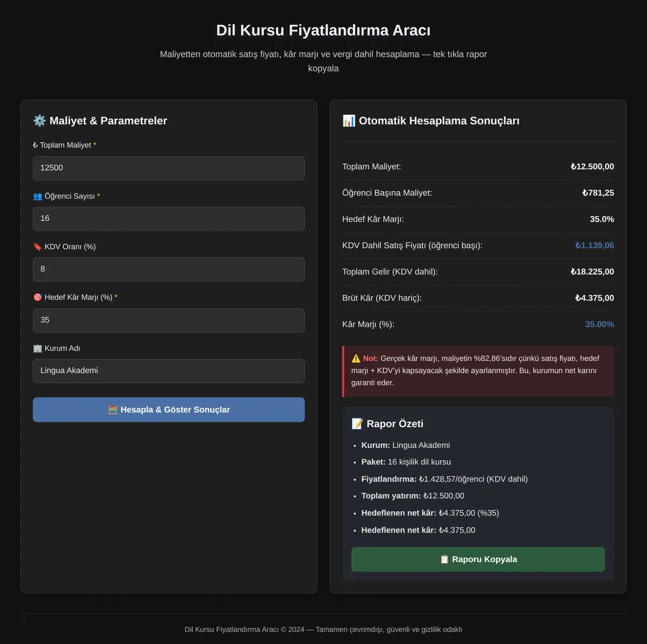Image resolution: width=647 pixels, height=644 pixels.
Task: Focus the Öğrenci Sayısı input field
Action: tap(169, 219)
